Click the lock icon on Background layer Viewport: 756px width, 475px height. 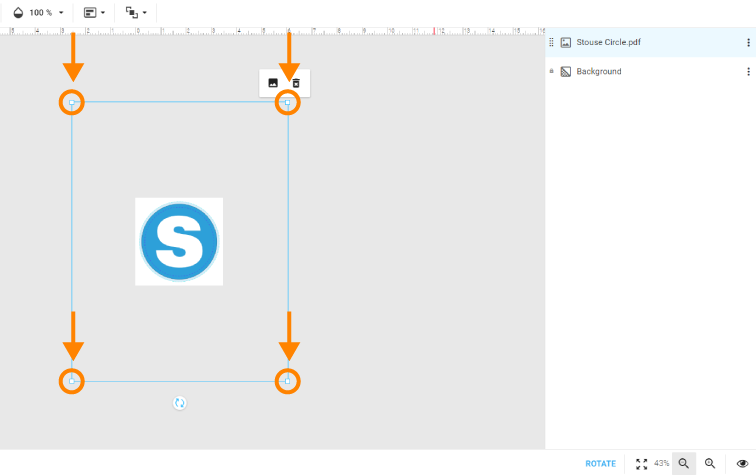(551, 72)
